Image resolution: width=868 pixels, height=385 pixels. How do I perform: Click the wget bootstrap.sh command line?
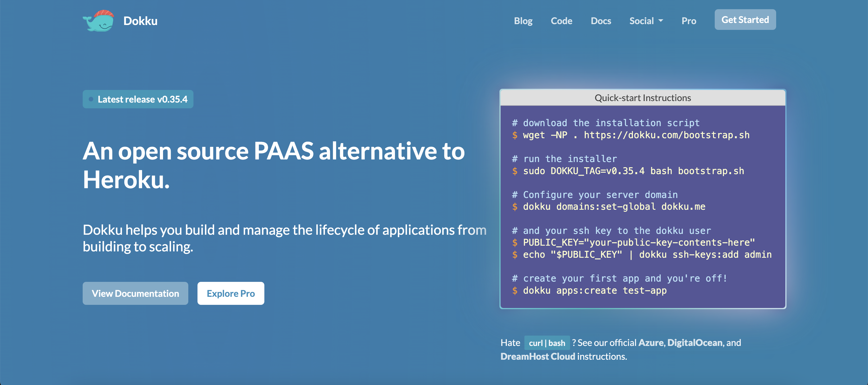click(631, 135)
